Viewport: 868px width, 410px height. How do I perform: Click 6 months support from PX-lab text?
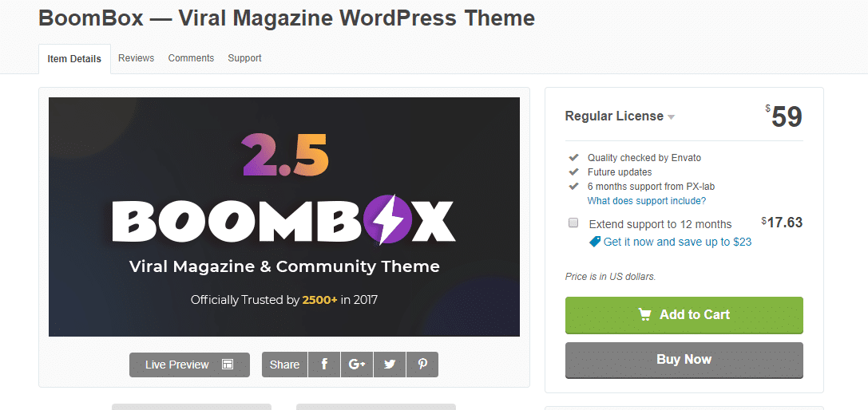[x=651, y=187]
